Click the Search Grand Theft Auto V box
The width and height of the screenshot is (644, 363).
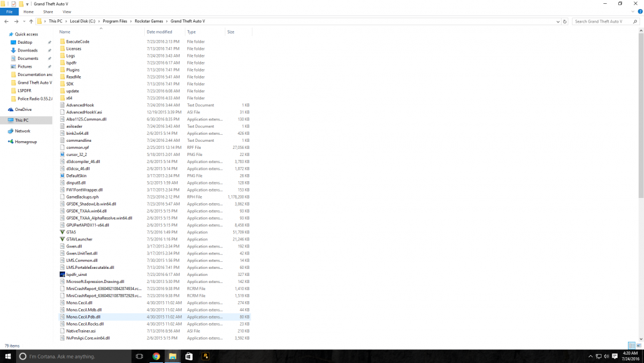[x=605, y=21]
